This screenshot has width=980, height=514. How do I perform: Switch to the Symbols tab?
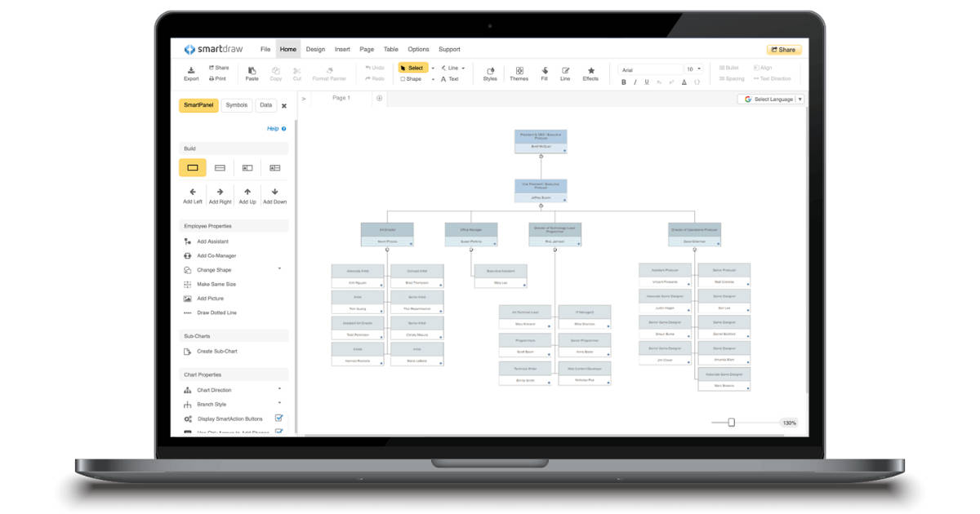236,105
